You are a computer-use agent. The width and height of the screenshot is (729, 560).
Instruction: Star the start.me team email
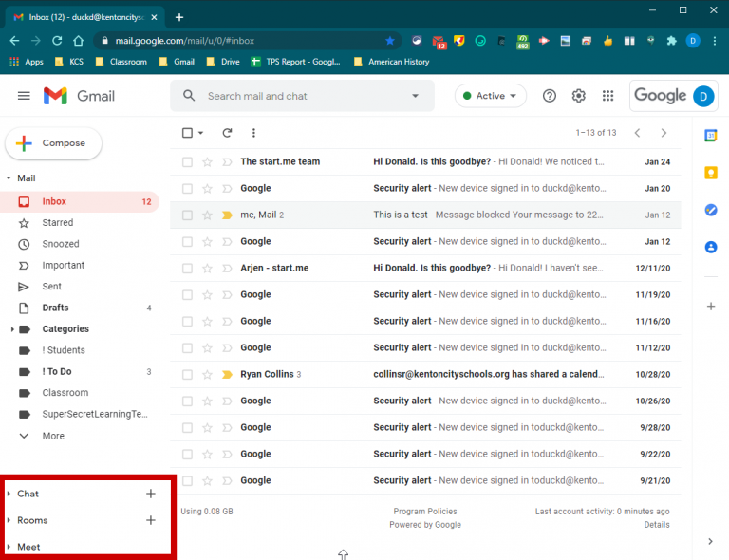click(207, 161)
